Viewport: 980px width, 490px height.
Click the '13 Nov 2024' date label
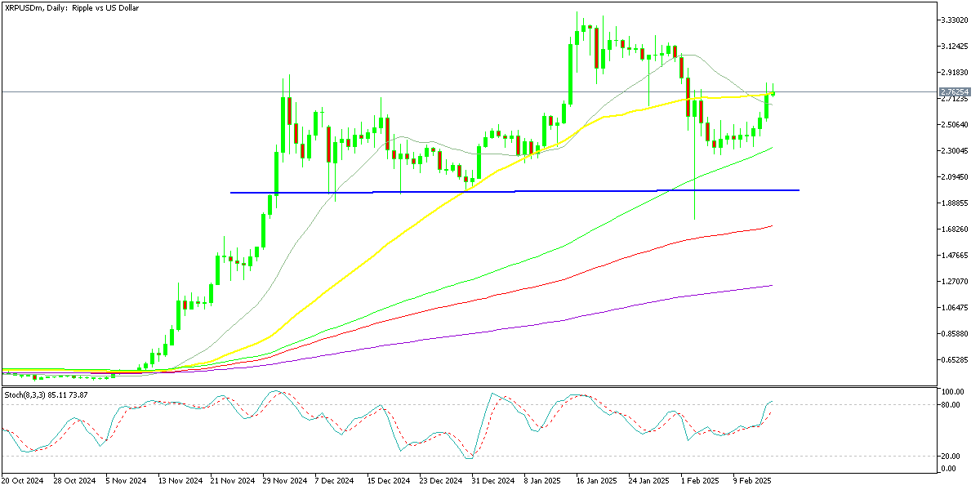click(x=180, y=481)
